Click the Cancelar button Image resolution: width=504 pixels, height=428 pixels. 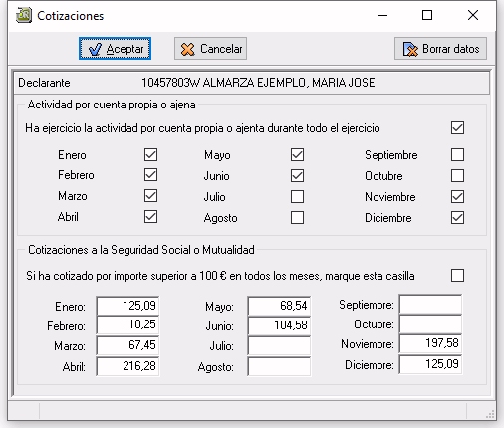(210, 49)
